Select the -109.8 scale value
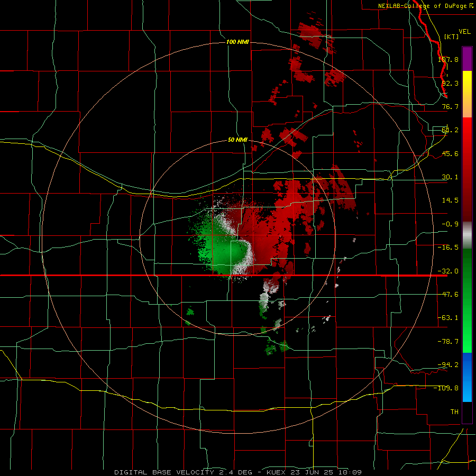This screenshot has height=476, width=476. pos(446,388)
